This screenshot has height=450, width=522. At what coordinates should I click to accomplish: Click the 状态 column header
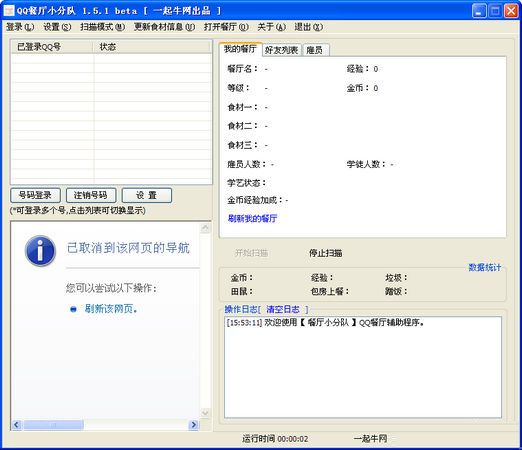[x=152, y=47]
